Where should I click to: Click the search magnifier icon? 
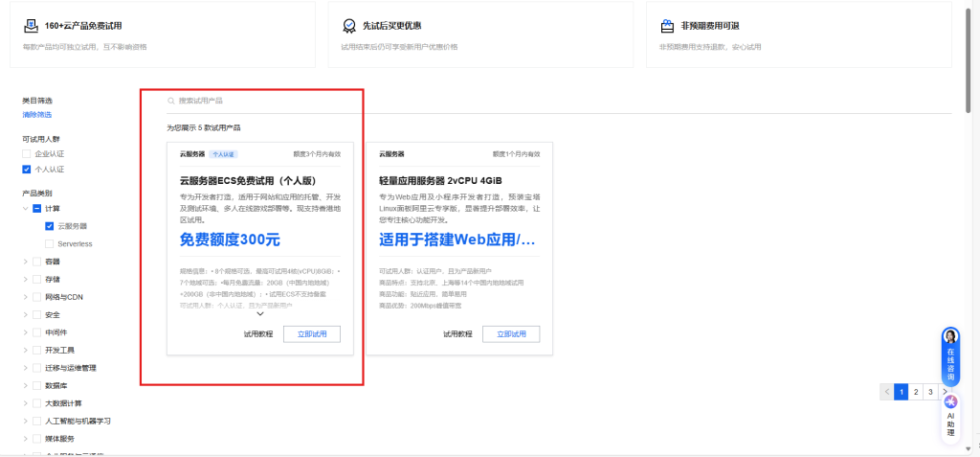pos(171,101)
